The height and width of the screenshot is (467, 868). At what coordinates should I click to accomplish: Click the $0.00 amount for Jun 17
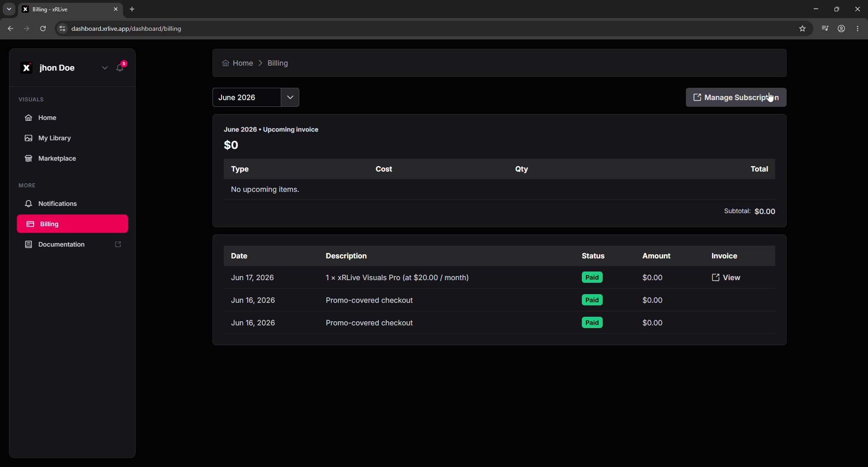click(x=652, y=277)
